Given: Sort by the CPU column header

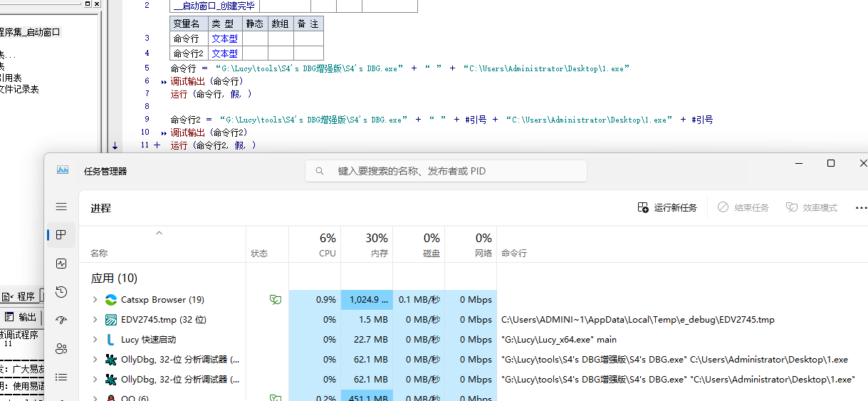Looking at the screenshot, I should click(327, 254).
